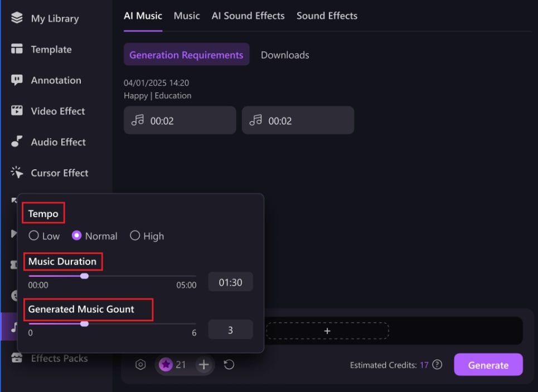Screen dimensions: 538x392
Task: Select the High tempo radio button
Action: (135, 236)
